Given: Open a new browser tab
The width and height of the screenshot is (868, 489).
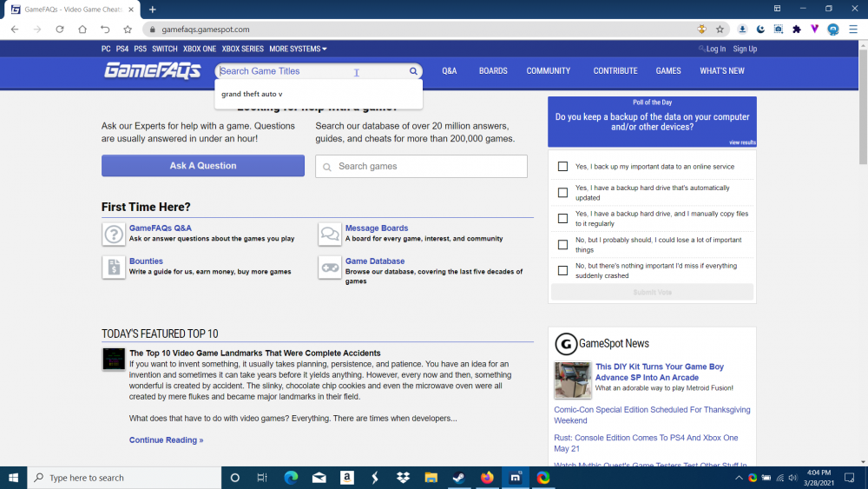Looking at the screenshot, I should coord(152,10).
